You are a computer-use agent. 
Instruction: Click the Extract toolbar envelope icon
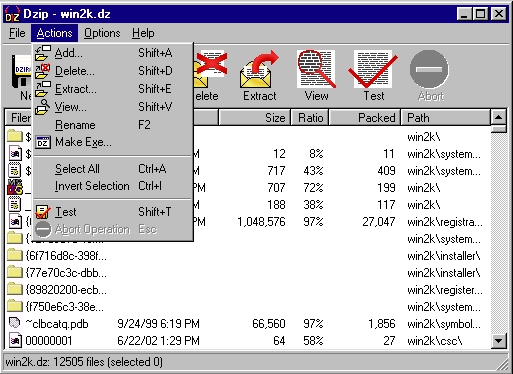[x=259, y=70]
